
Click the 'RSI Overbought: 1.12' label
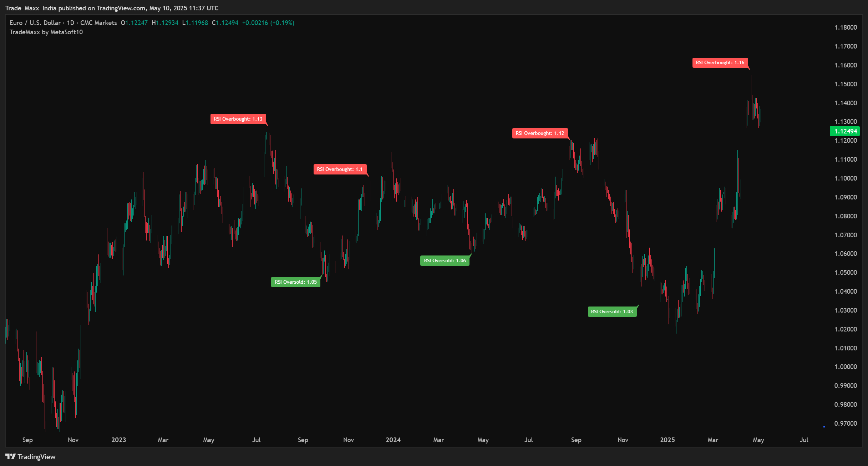(540, 133)
